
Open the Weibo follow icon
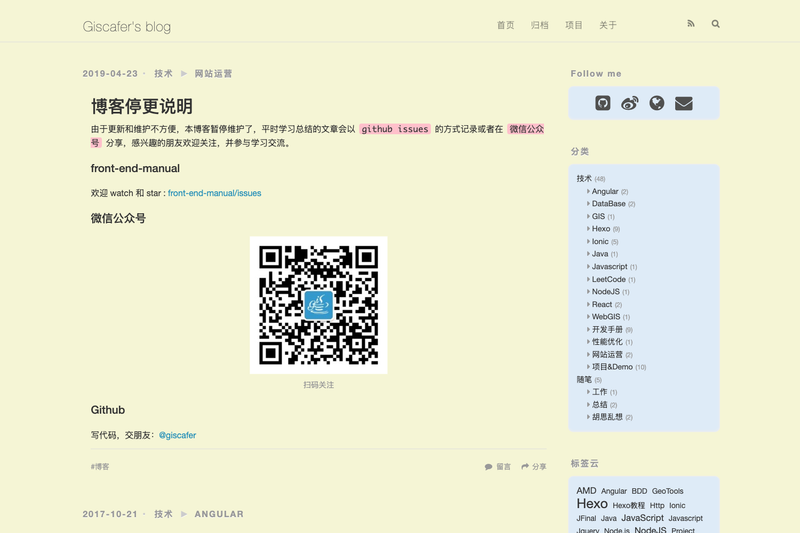[x=630, y=103]
